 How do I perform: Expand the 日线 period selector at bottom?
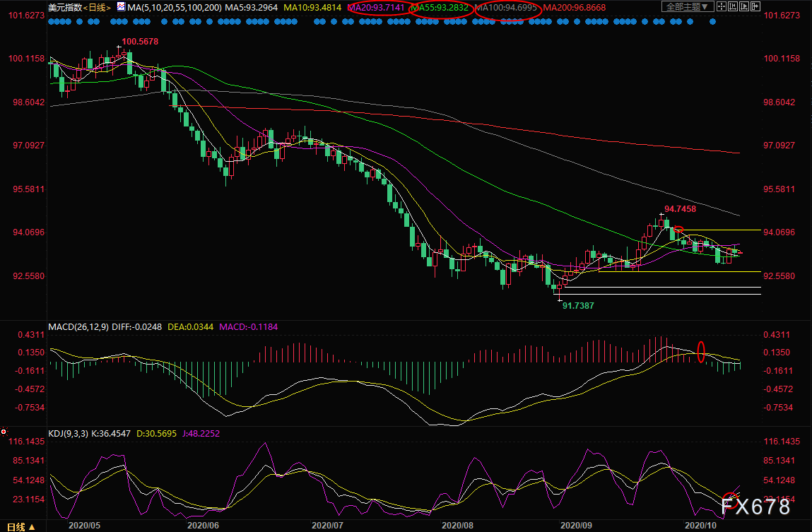(x=20, y=526)
